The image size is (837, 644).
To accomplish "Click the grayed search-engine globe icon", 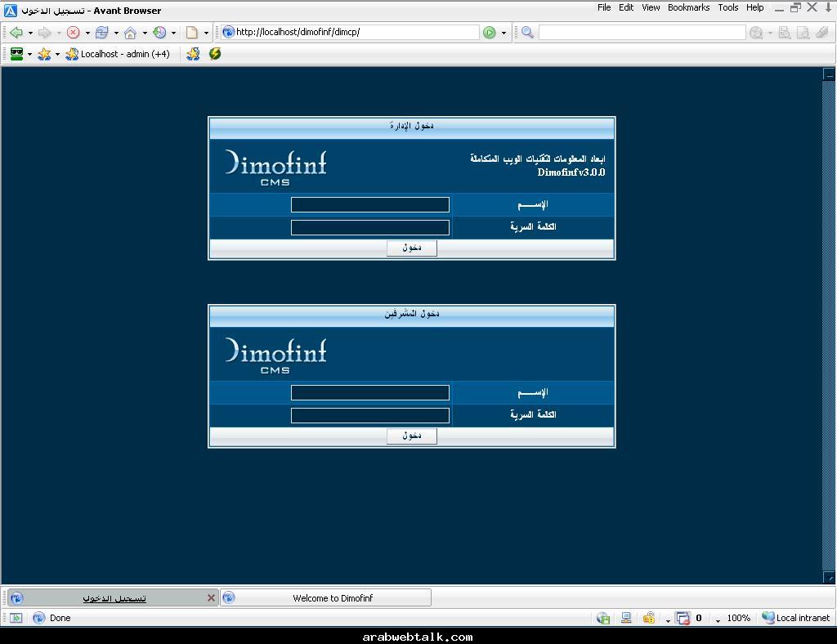I will 756,33.
